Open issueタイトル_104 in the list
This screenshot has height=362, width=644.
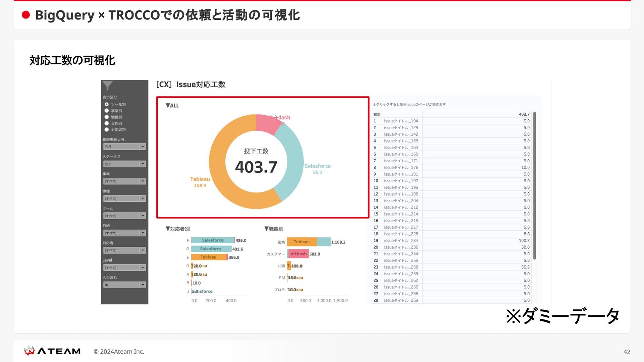click(401, 121)
